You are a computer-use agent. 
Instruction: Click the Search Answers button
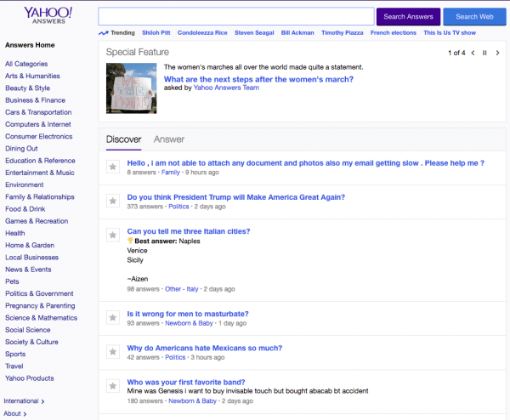pyautogui.click(x=408, y=17)
